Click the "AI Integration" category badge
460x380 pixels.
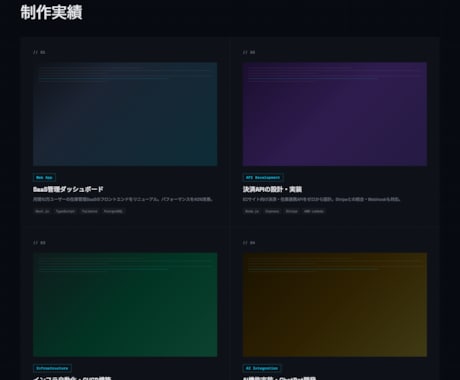262,368
